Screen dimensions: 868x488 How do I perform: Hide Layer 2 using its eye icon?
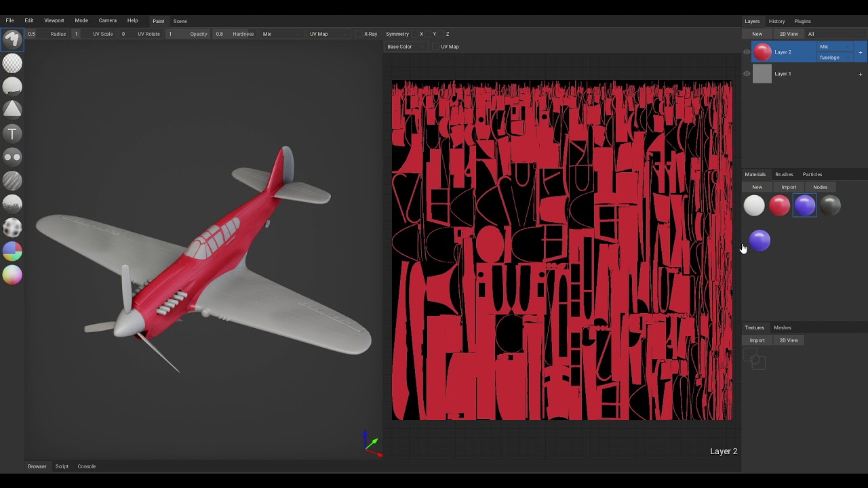tap(747, 52)
